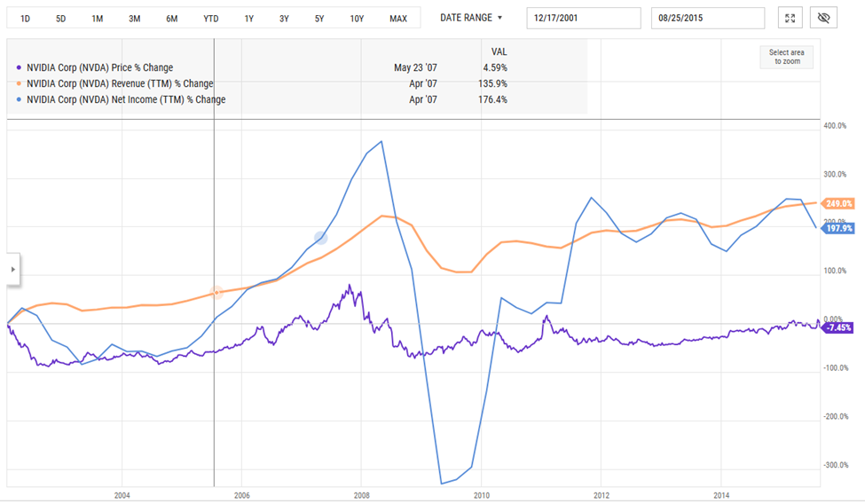Click the blue 197.9% value label
This screenshot has width=865, height=504.
pyautogui.click(x=837, y=229)
